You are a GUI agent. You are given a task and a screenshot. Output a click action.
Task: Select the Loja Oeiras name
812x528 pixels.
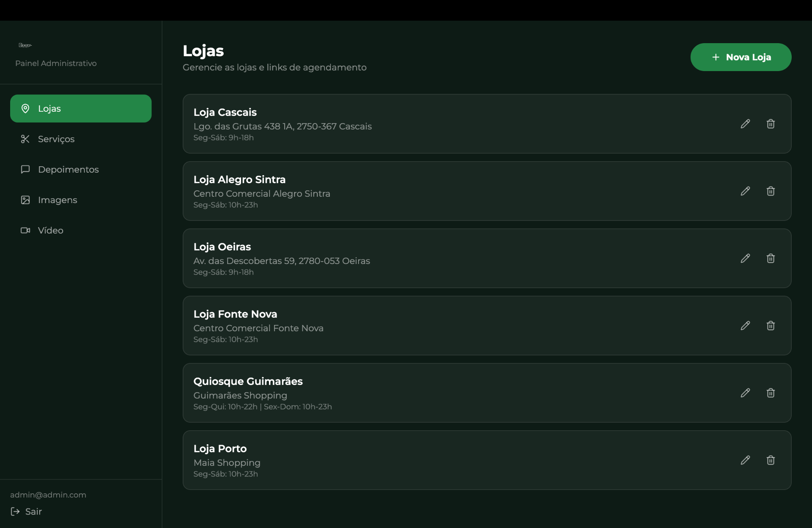point(222,247)
